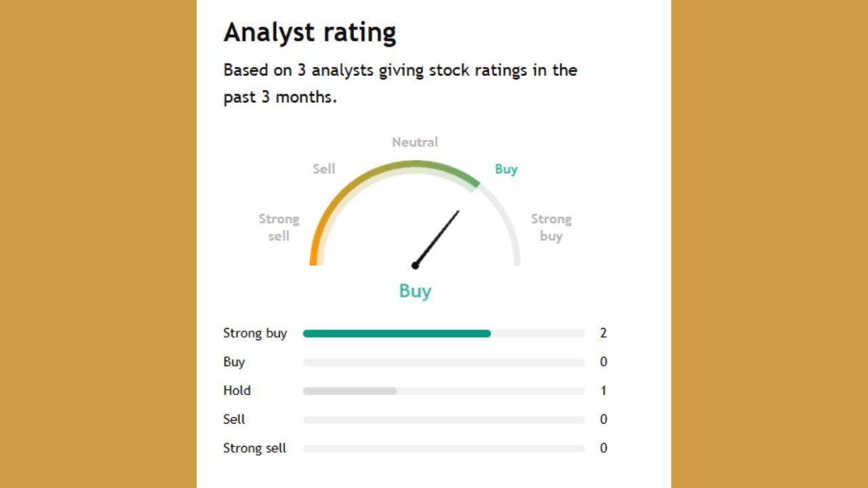Image resolution: width=868 pixels, height=488 pixels.
Task: Click the green Strong buy progress bar
Action: pyautogui.click(x=397, y=333)
